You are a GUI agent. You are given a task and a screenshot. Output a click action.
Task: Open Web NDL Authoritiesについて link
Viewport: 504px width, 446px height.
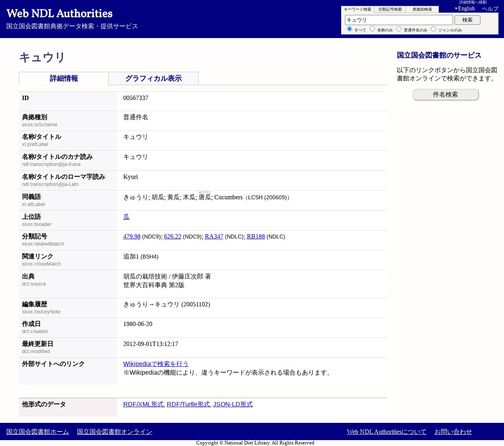click(387, 432)
